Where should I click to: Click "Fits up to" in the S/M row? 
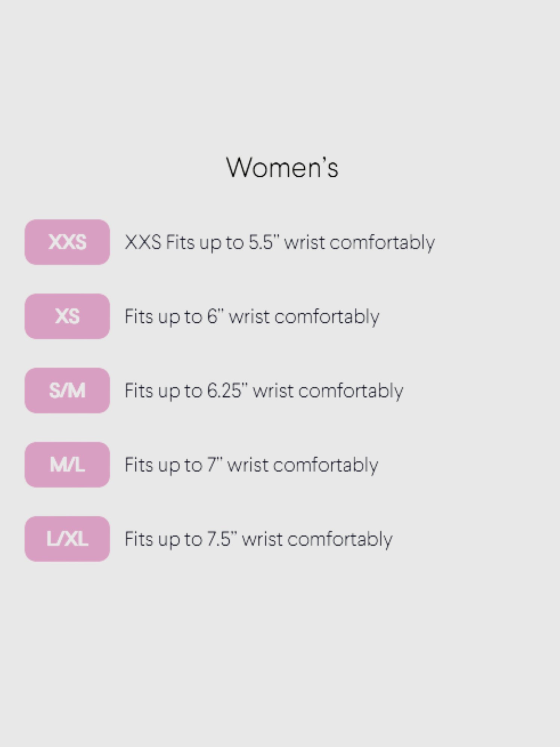(163, 391)
